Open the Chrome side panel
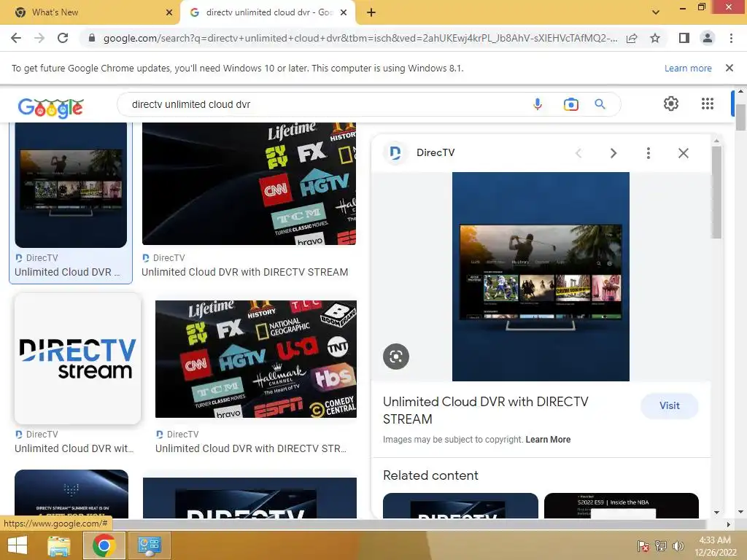This screenshot has height=560, width=747. tap(684, 38)
